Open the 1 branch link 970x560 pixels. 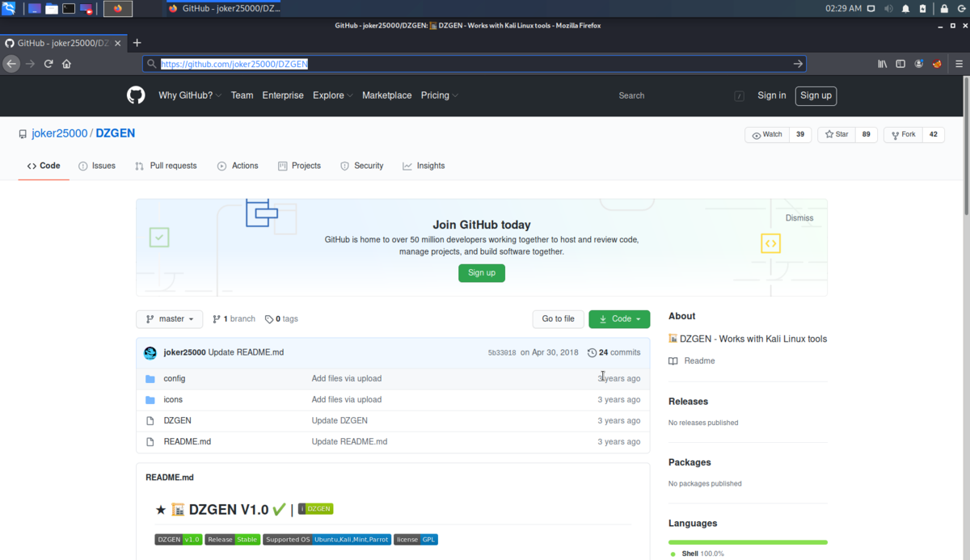coord(234,319)
